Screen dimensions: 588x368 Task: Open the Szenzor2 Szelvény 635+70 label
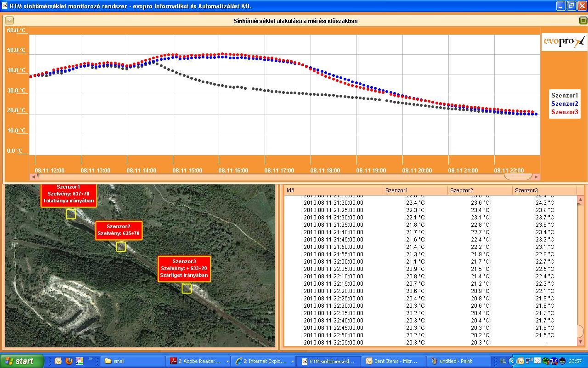(x=119, y=230)
